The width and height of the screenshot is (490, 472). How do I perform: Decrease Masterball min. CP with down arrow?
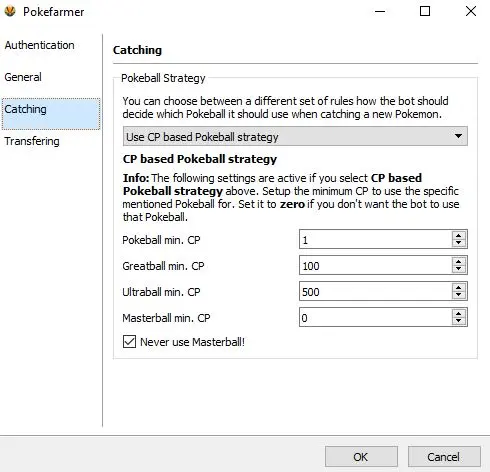[x=459, y=321]
